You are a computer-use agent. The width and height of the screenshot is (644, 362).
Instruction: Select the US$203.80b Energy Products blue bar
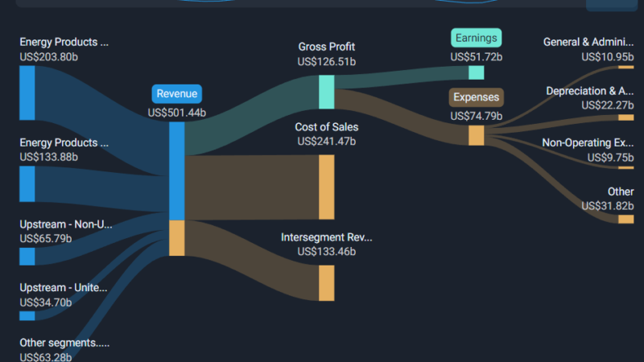(27, 93)
